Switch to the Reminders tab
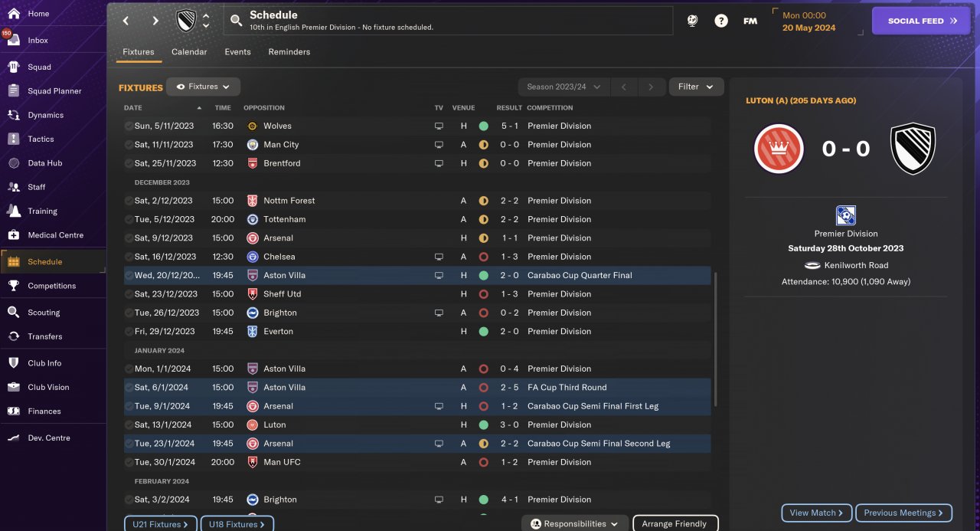This screenshot has height=531, width=980. click(x=289, y=52)
